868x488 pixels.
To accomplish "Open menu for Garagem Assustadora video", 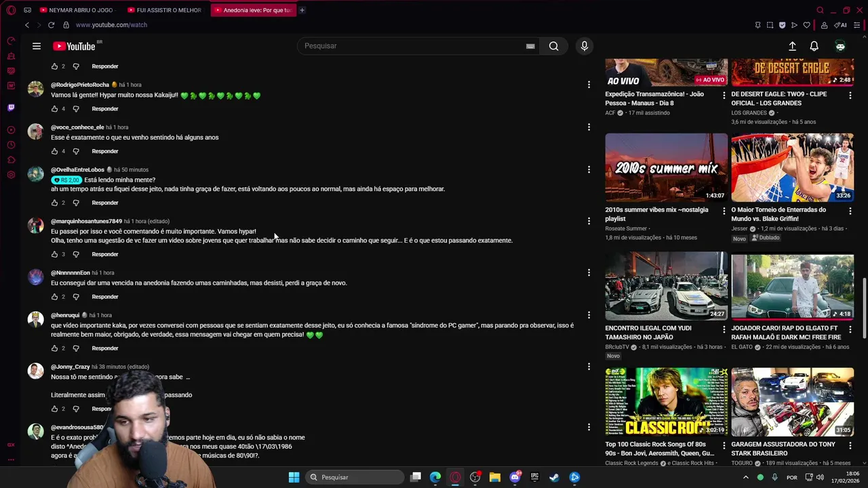I will coord(850,446).
